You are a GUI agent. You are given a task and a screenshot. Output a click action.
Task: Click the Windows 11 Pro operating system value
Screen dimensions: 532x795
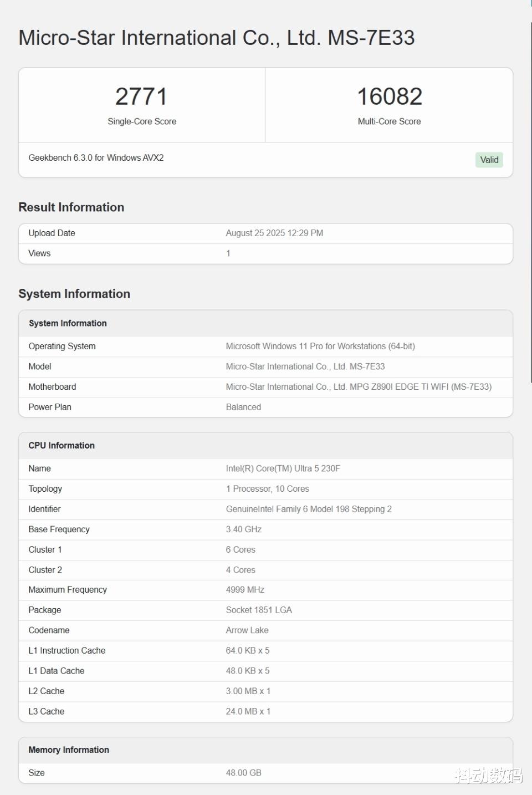click(320, 346)
